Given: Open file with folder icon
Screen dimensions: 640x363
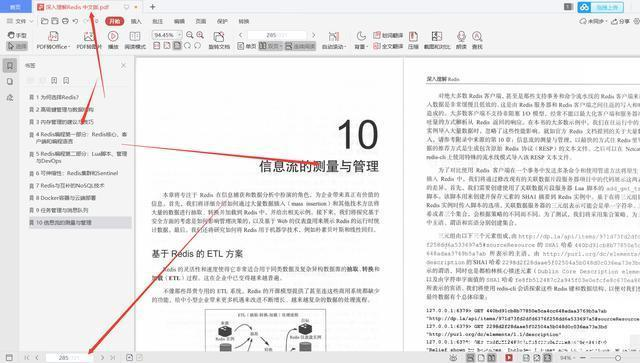Looking at the screenshot, I should 45,21.
